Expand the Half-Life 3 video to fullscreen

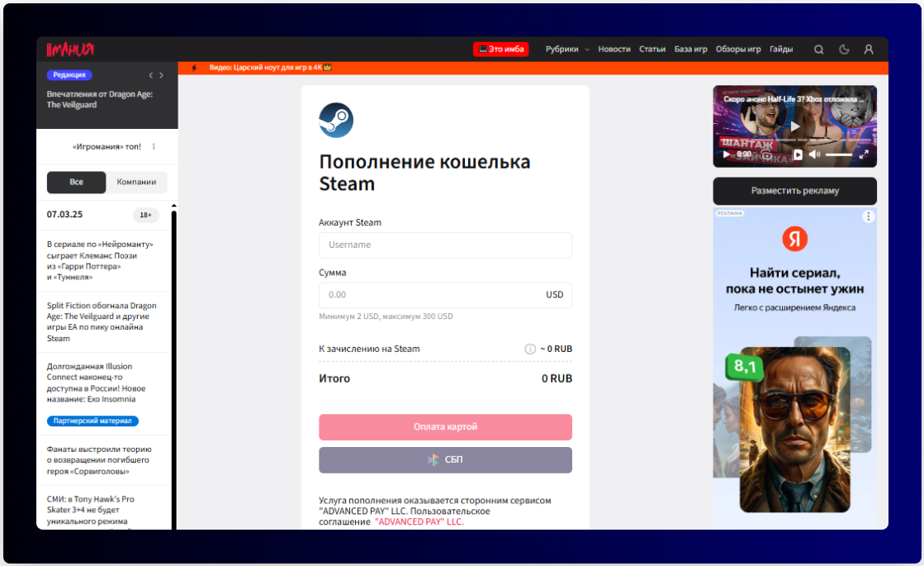865,154
